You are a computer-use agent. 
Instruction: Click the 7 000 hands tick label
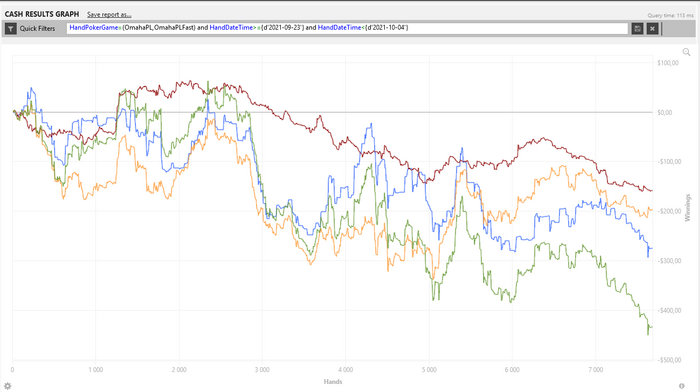coord(596,370)
